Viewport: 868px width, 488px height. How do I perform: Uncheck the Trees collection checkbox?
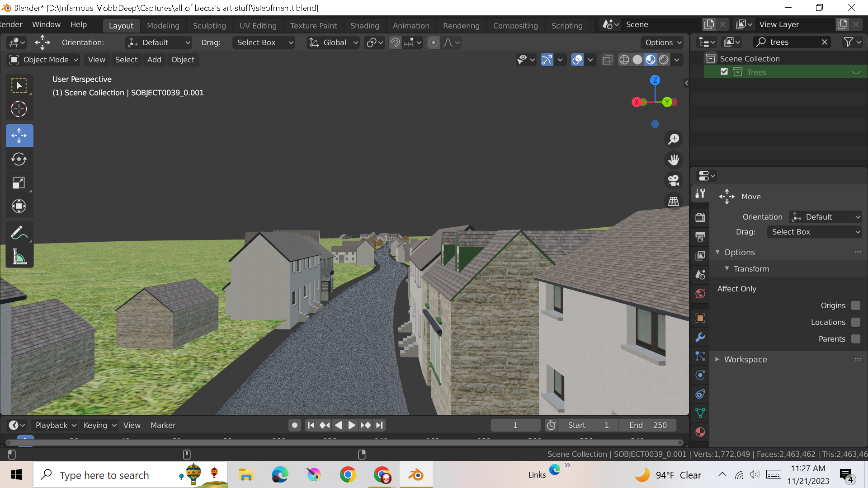coord(724,72)
